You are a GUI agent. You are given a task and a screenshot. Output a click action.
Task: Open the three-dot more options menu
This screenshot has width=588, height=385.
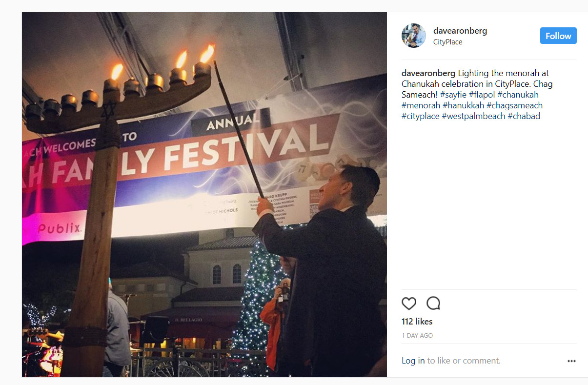(x=571, y=361)
